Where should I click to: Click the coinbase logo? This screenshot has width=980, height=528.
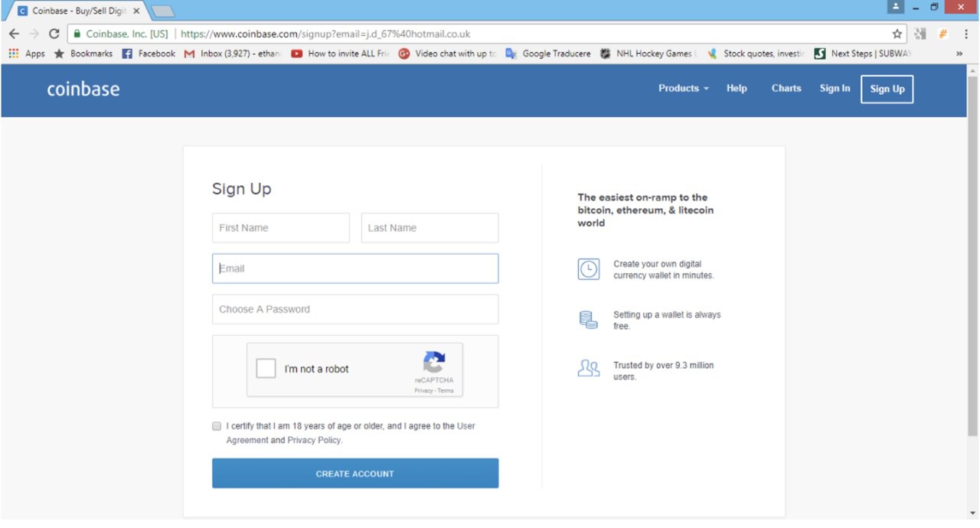(x=83, y=89)
